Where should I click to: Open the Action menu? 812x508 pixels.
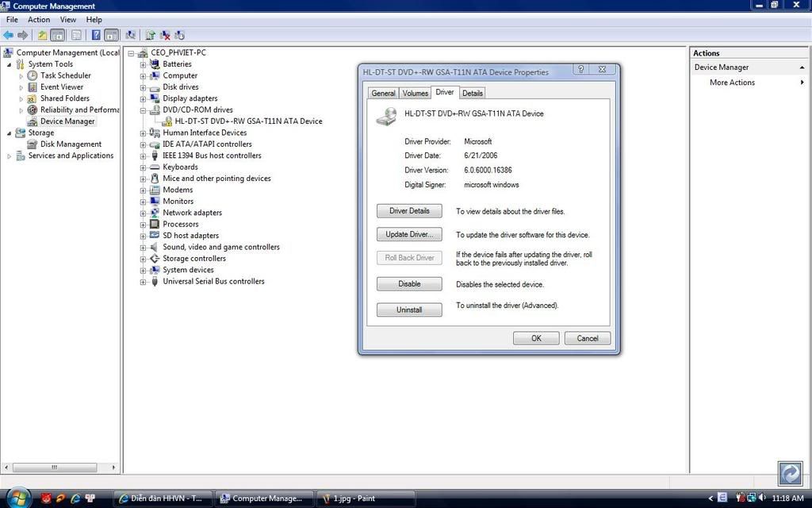click(39, 19)
